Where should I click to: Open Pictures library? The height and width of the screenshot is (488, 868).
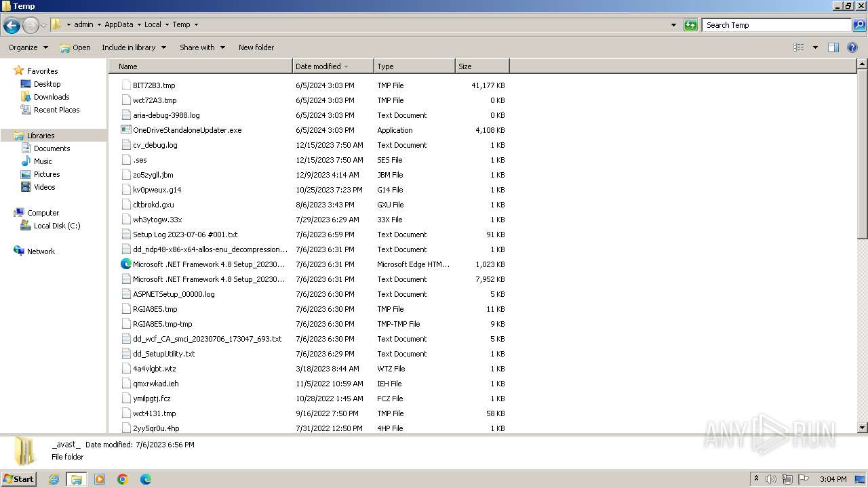pos(47,174)
